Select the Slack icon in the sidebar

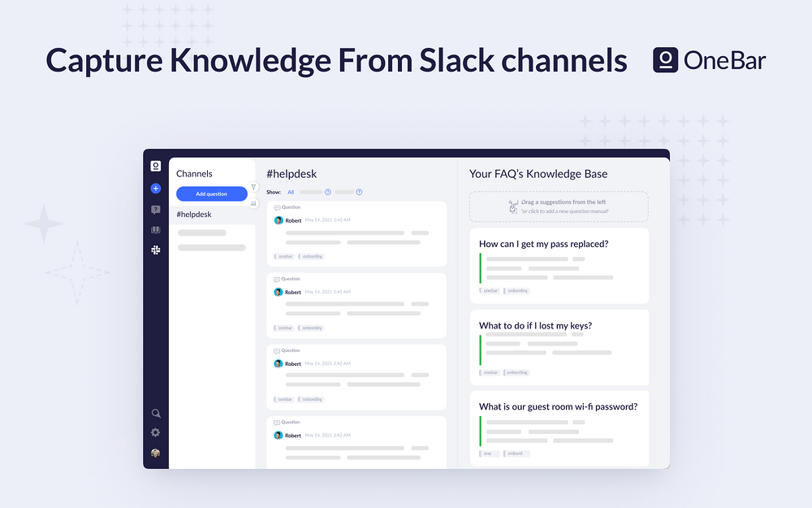coord(155,250)
